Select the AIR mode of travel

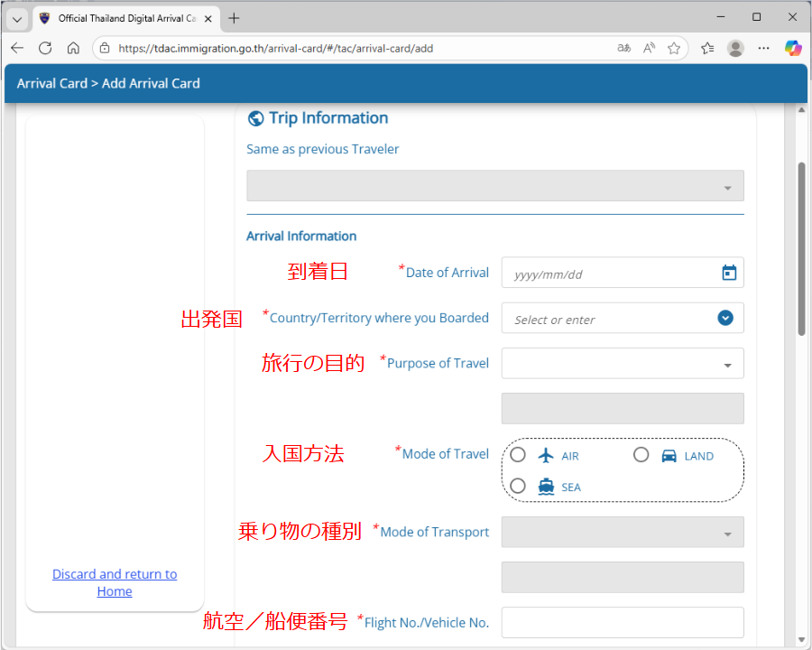point(518,455)
